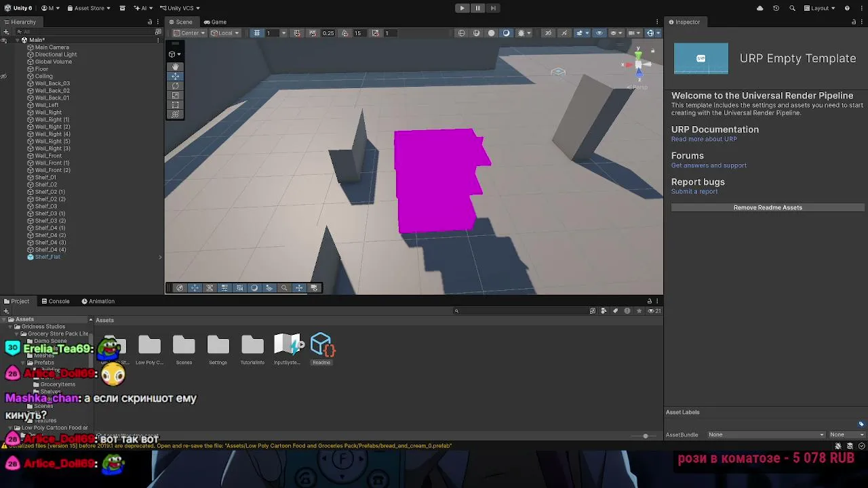
Task: Click the Remove Readme Assets button
Action: coord(768,208)
